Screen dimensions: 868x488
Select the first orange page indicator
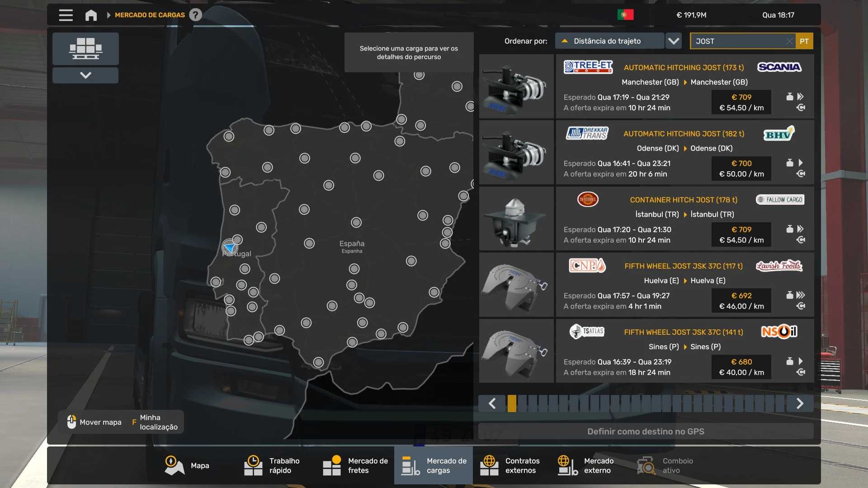(x=512, y=403)
